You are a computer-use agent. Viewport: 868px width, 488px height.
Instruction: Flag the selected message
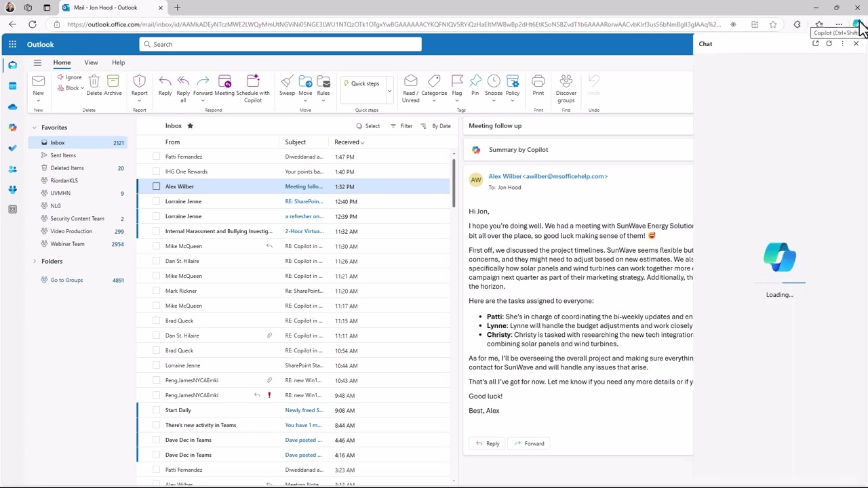click(x=457, y=81)
